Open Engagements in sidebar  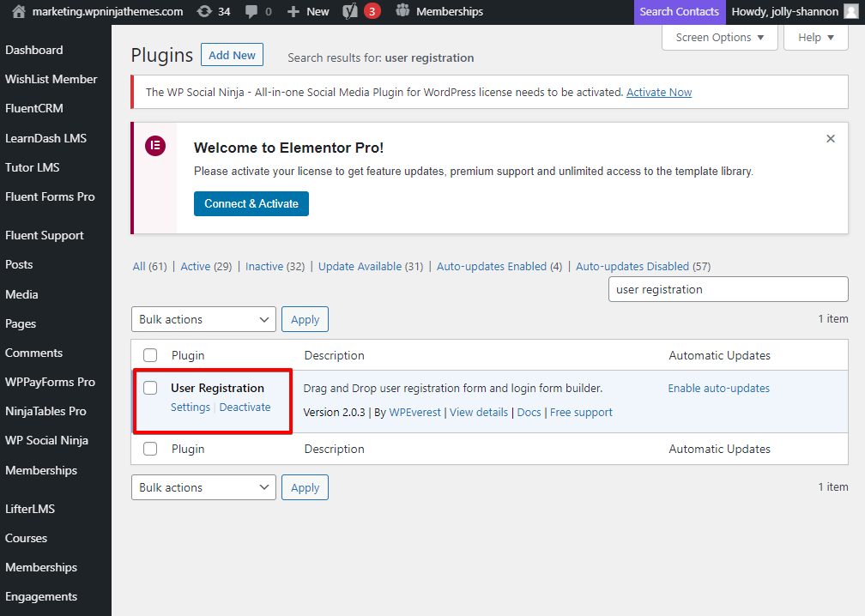click(41, 597)
